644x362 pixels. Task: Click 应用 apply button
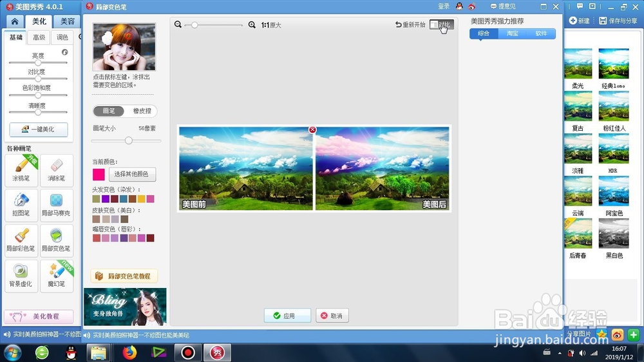pyautogui.click(x=287, y=316)
